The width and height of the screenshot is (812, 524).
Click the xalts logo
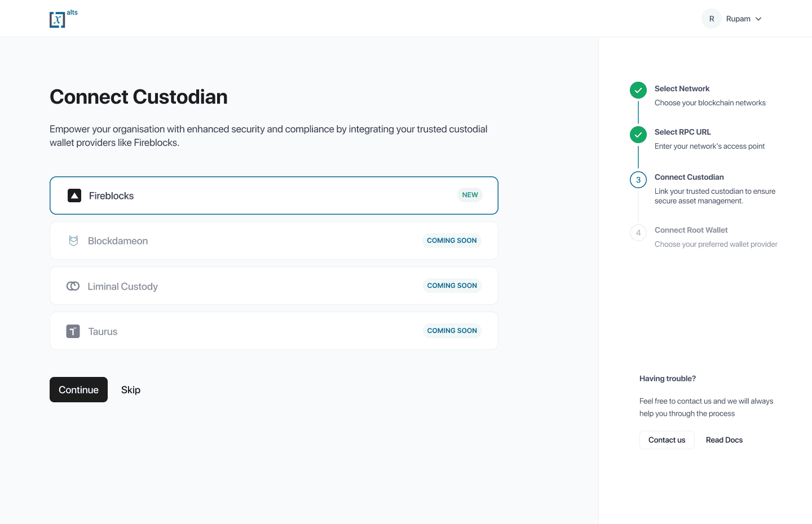point(64,19)
